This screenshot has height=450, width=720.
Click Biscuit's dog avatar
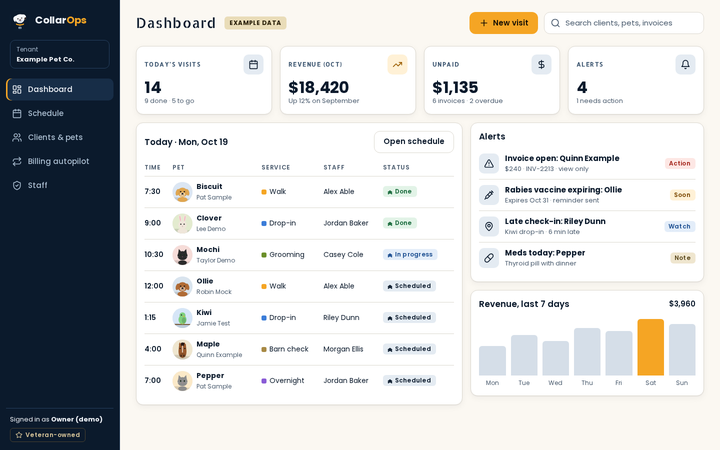point(182,192)
